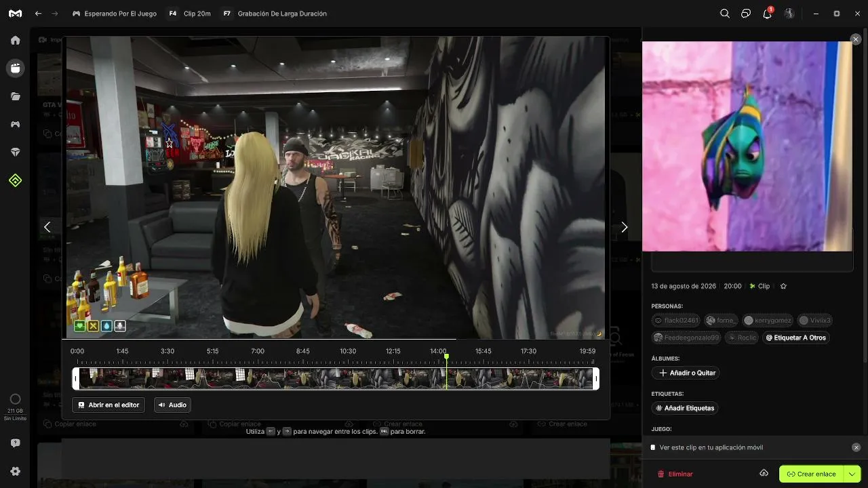The image size is (868, 488).
Task: Go back with the left arrow
Action: [38, 14]
